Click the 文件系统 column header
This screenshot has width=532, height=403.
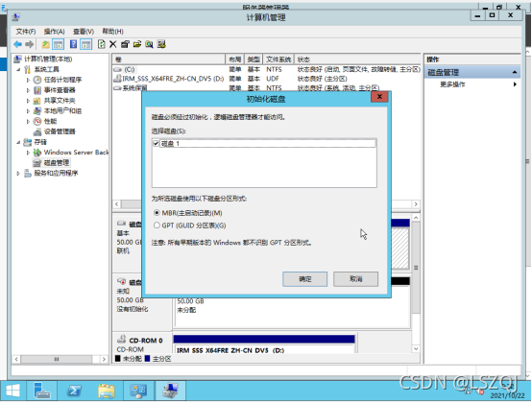point(278,59)
